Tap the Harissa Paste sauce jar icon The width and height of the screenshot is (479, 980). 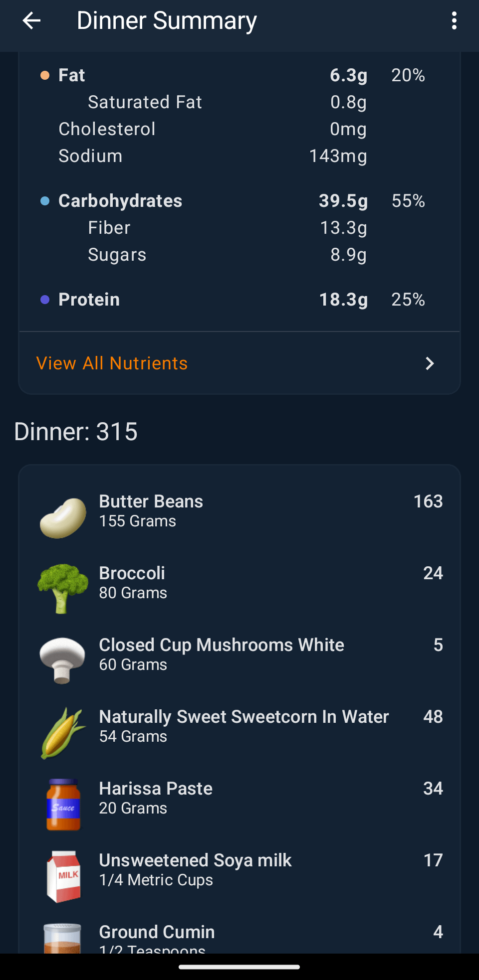(x=63, y=804)
